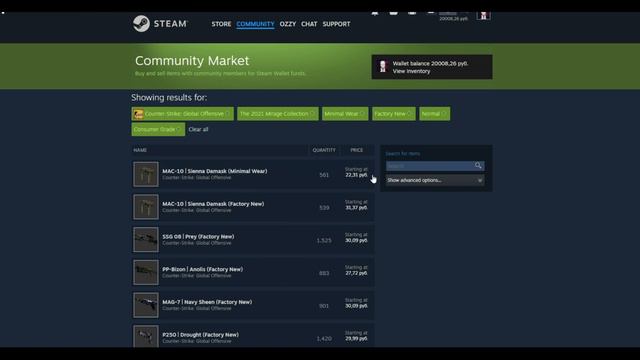Click quantity 561 for MAC-10 Minimal Wear
Image resolution: width=640 pixels, height=360 pixels.
(x=324, y=175)
